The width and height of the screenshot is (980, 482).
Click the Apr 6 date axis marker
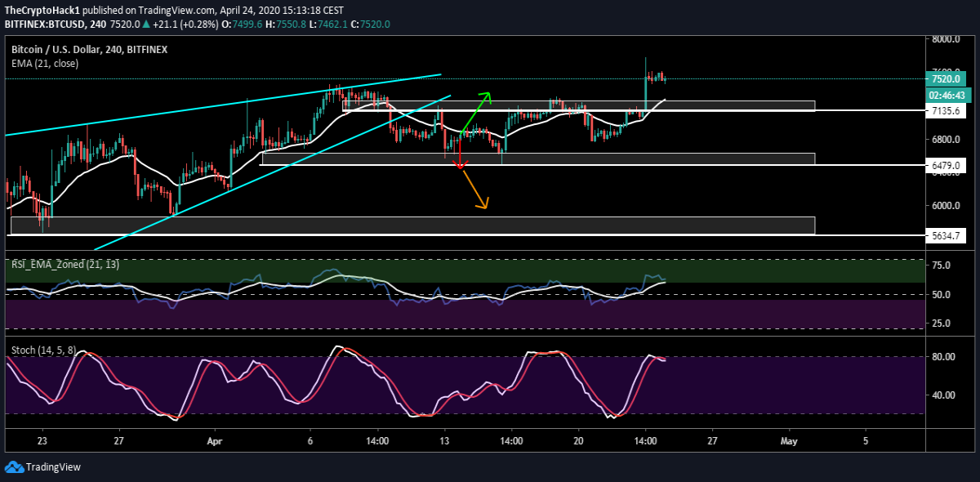[x=310, y=440]
